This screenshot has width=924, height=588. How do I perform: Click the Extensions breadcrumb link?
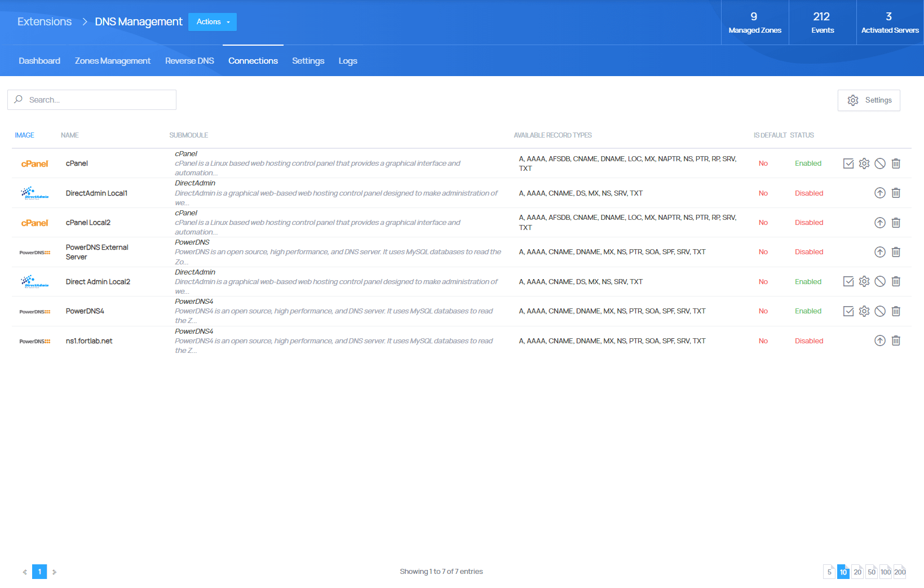tap(45, 21)
